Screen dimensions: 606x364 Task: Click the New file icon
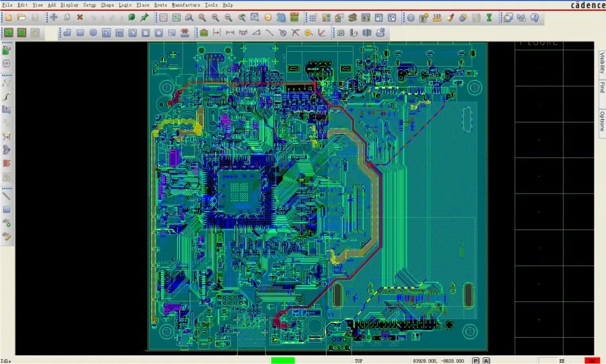pyautogui.click(x=9, y=17)
